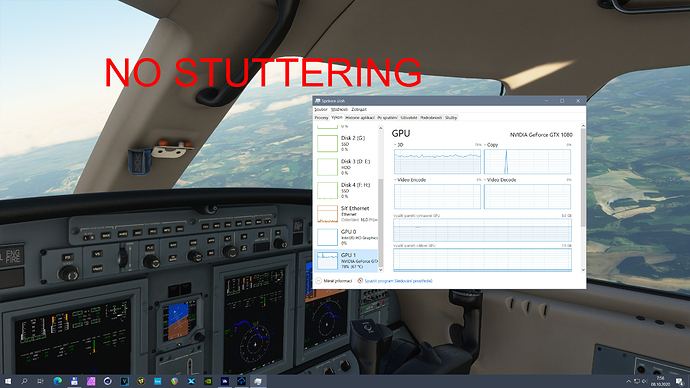This screenshot has height=388, width=690.
Task: Select Disk 2 (G:) in performance list
Action: tap(347, 143)
